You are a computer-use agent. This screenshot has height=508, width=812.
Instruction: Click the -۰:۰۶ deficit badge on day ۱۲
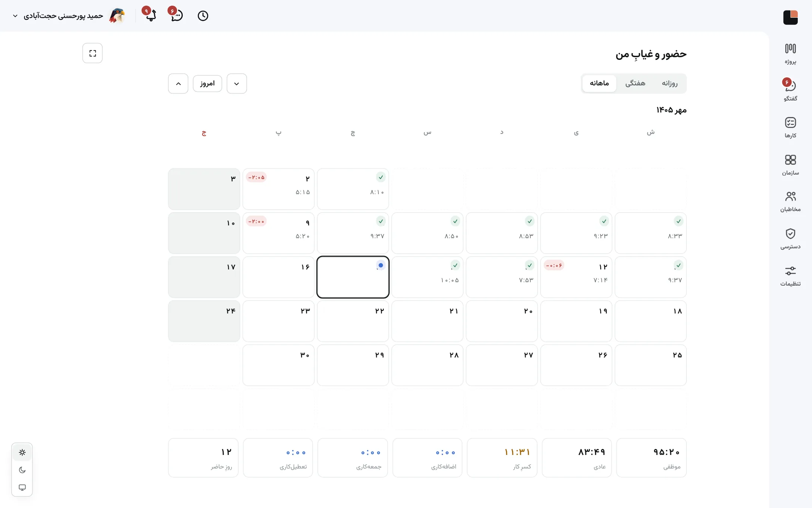(x=554, y=265)
